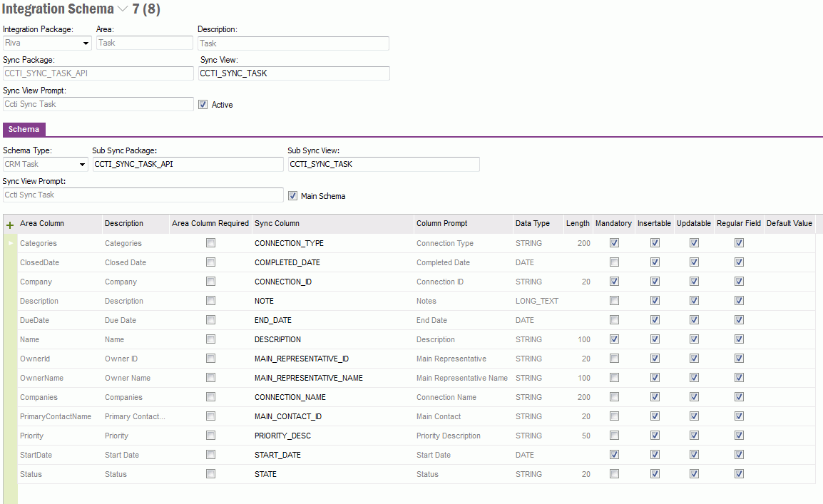Click the green plus add-row icon

click(x=10, y=225)
